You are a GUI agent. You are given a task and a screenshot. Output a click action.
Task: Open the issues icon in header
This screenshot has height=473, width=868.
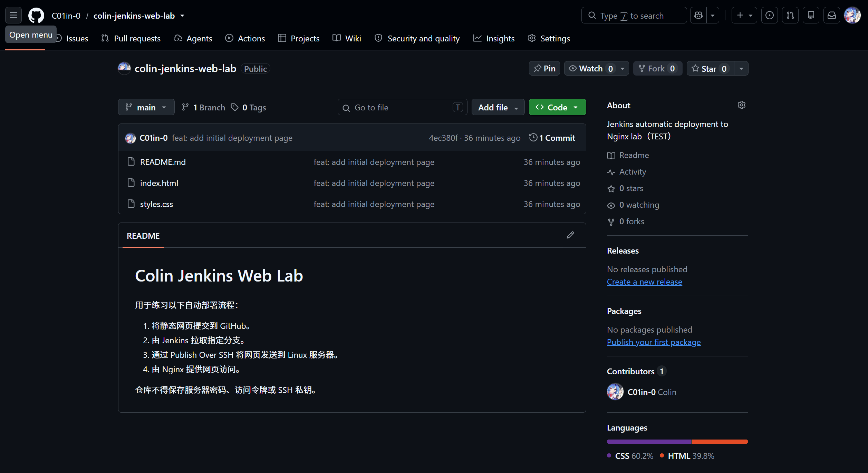[770, 16]
